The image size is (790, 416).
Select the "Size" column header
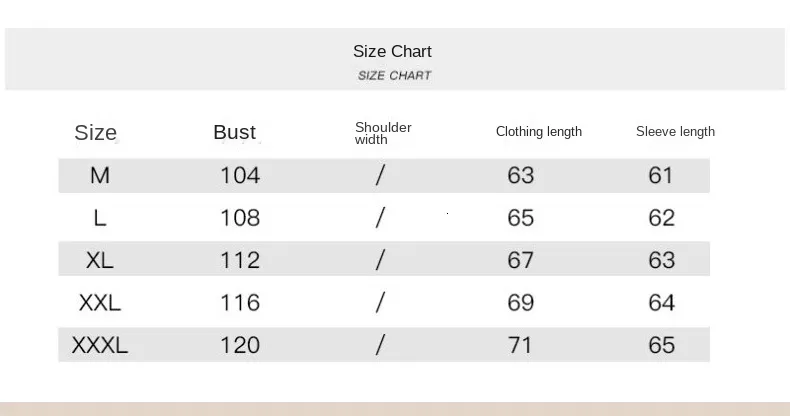point(96,133)
